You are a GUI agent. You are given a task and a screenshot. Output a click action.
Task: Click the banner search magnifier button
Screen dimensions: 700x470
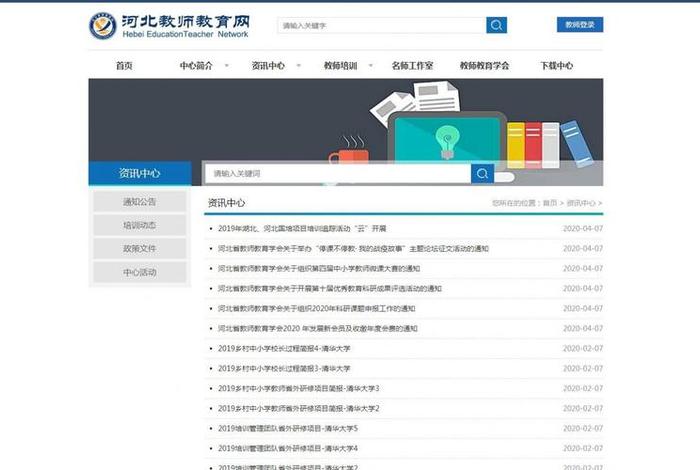pos(482,173)
